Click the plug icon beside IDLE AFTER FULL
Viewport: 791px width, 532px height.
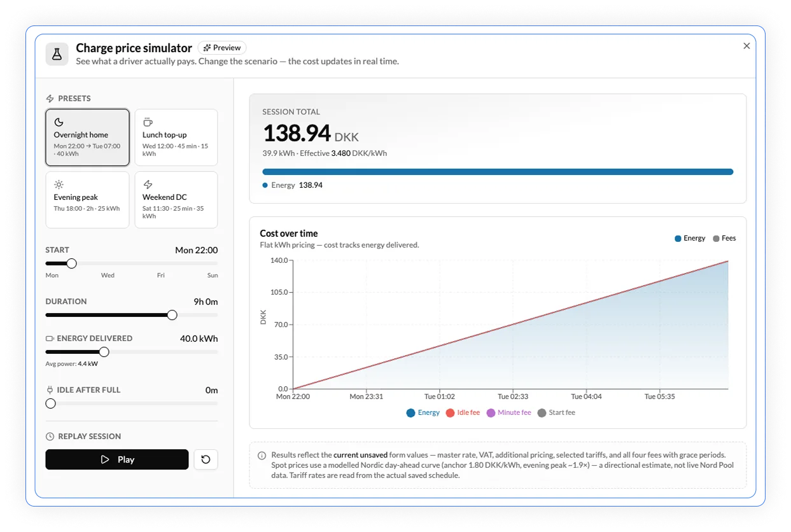coord(50,390)
